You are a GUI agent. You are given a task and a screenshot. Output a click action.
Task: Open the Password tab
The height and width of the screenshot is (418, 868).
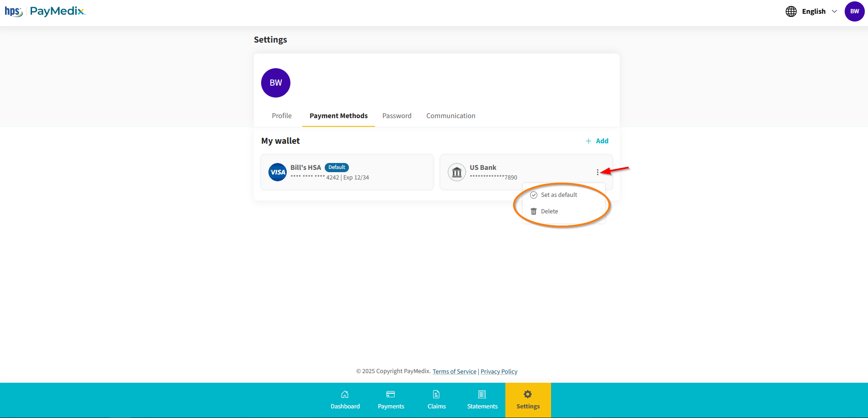(397, 116)
